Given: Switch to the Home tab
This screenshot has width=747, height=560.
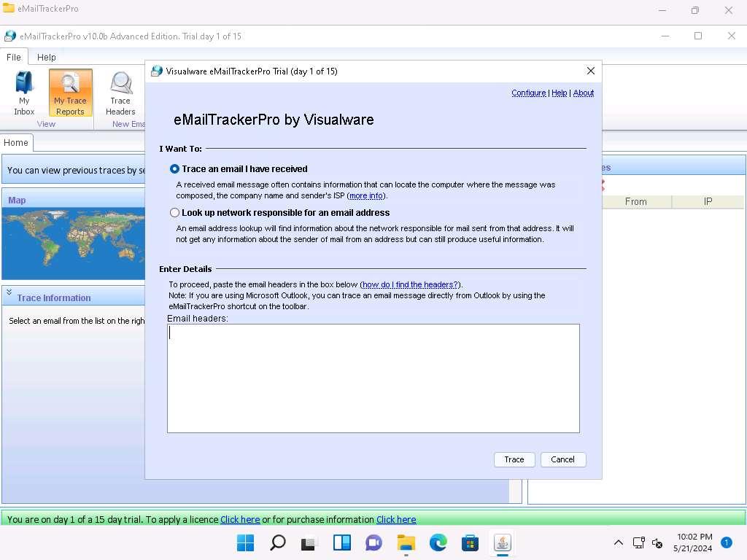Looking at the screenshot, I should pos(16,143).
